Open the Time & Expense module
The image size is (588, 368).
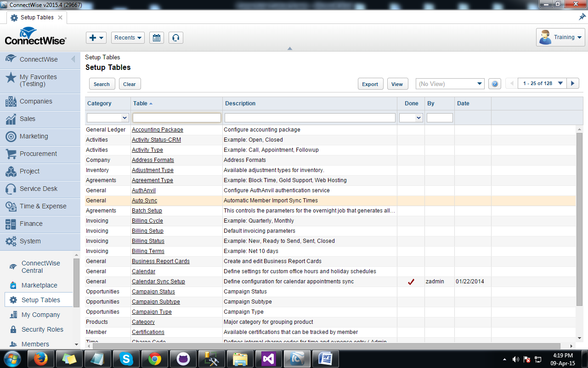(x=40, y=206)
